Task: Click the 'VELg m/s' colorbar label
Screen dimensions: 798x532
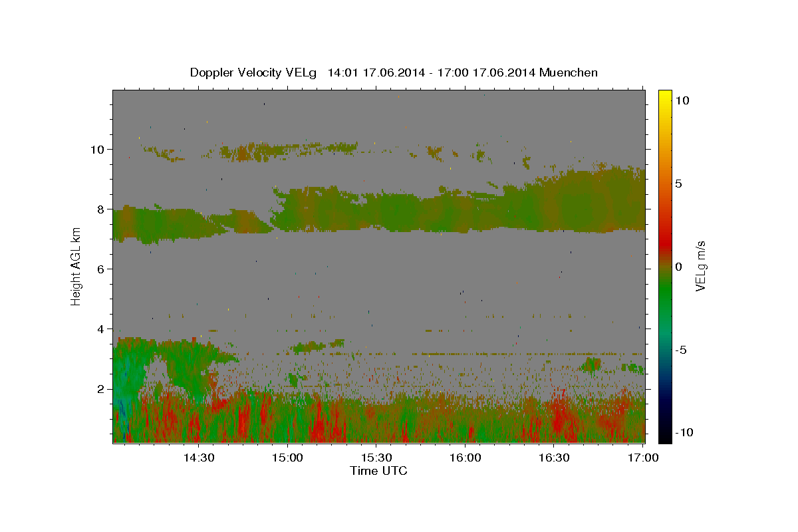Action: pyautogui.click(x=700, y=267)
